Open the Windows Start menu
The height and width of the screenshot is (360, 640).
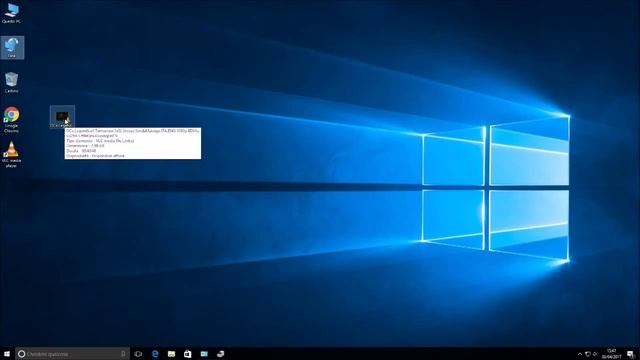coord(7,354)
